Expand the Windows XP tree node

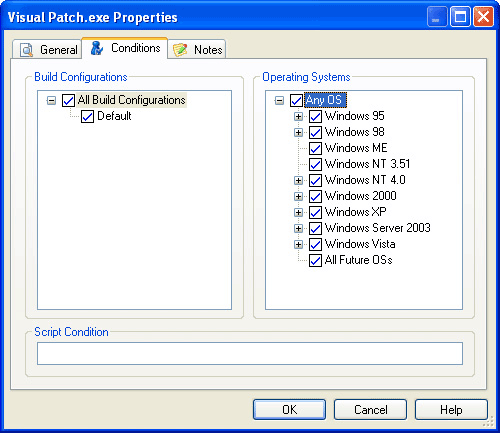[298, 212]
